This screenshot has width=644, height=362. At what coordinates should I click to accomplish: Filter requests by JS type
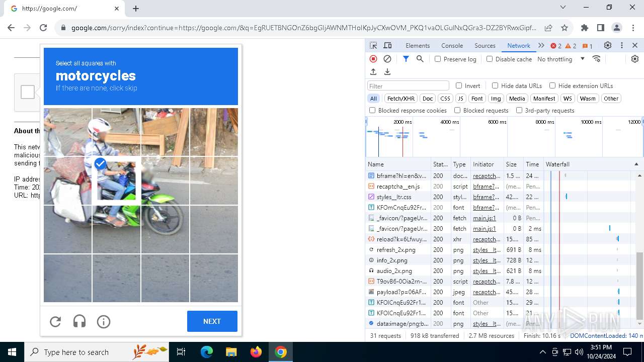click(x=460, y=99)
